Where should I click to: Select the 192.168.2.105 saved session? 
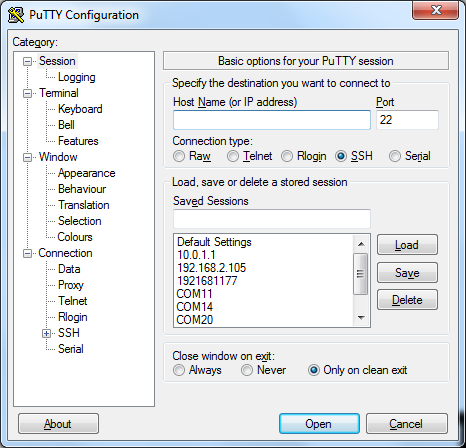pos(211,268)
